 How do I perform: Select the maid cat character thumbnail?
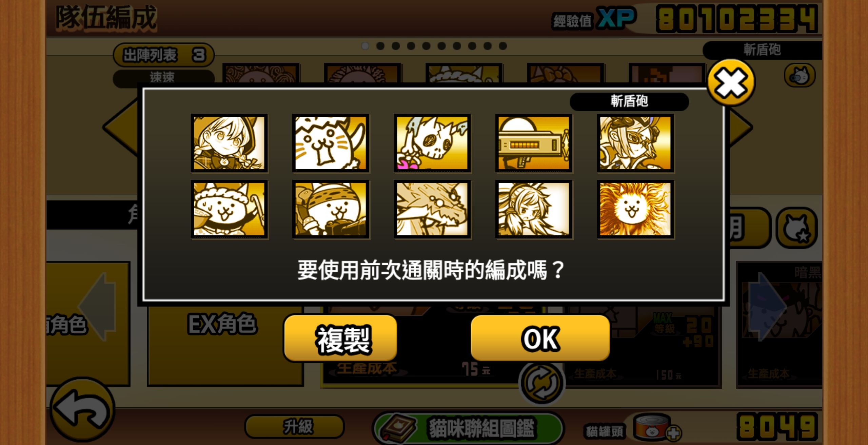tap(229, 209)
